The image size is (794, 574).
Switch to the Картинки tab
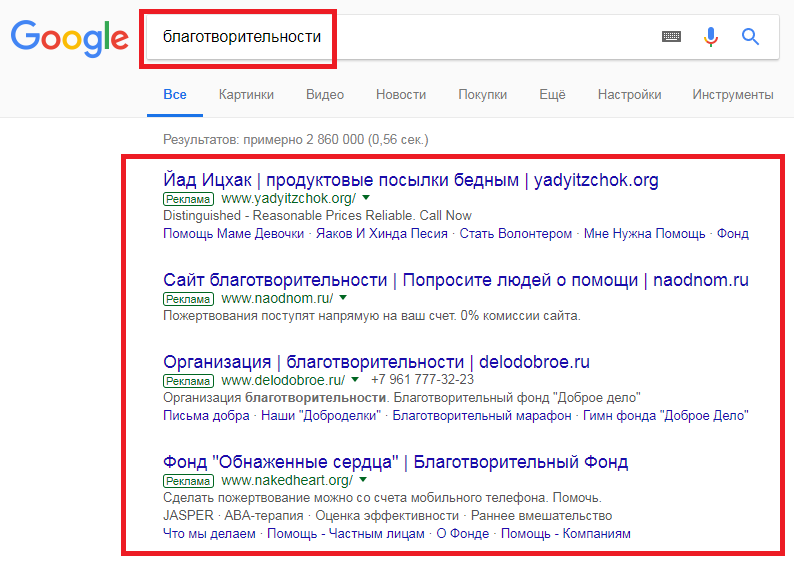(x=246, y=95)
